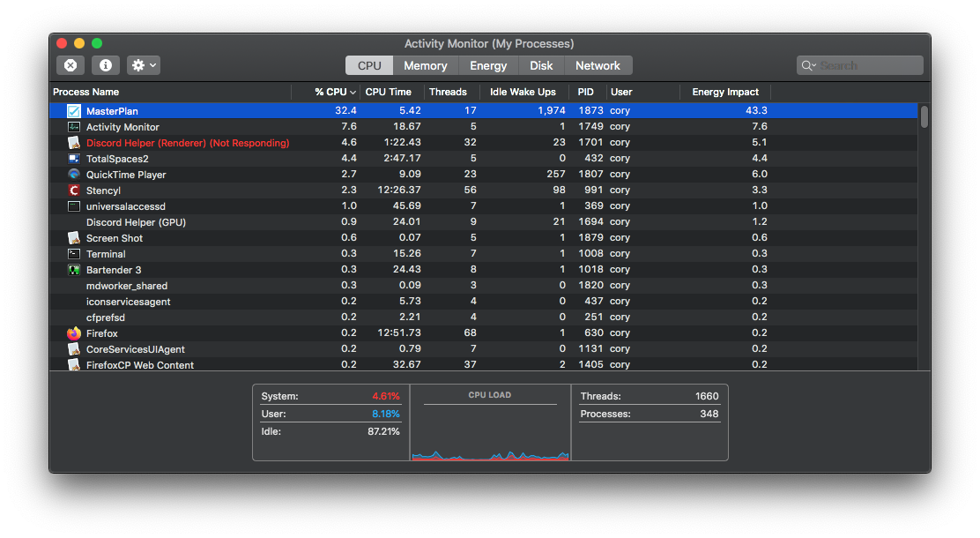The image size is (980, 538).
Task: Switch to the Memory tab
Action: [426, 65]
